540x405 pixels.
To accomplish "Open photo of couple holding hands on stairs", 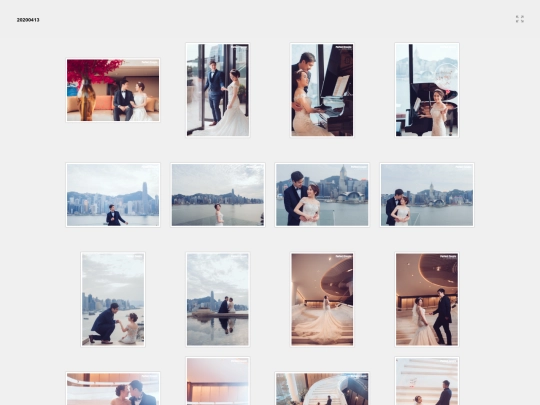I will [427, 299].
